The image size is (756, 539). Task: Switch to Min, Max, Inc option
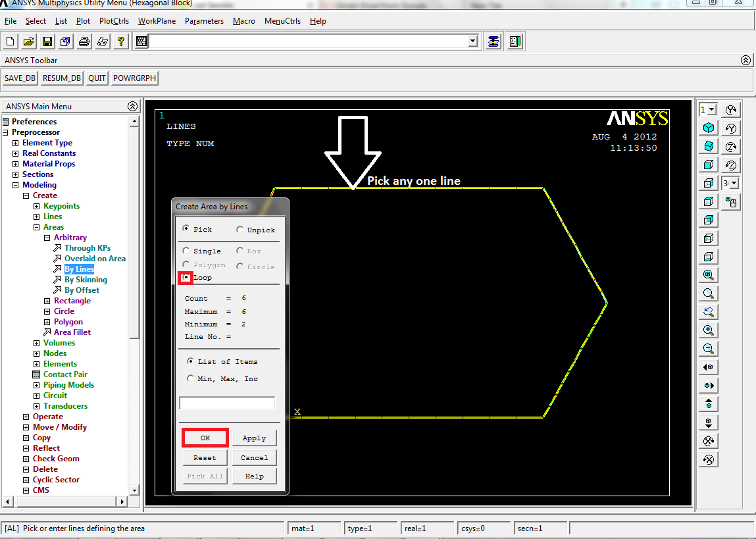(190, 378)
